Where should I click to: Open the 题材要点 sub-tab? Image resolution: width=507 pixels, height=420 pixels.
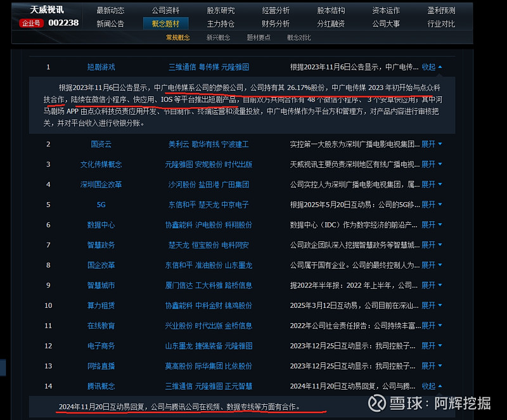[x=259, y=37]
